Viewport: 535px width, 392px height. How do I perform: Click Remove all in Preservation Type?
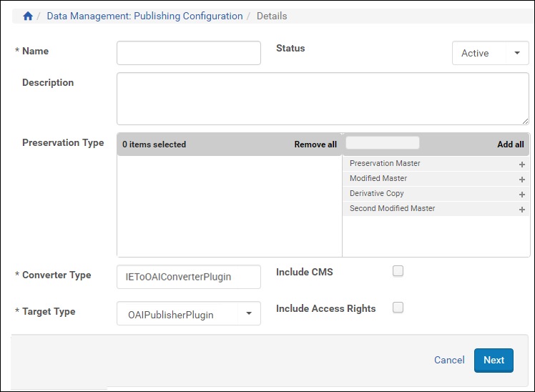(315, 144)
